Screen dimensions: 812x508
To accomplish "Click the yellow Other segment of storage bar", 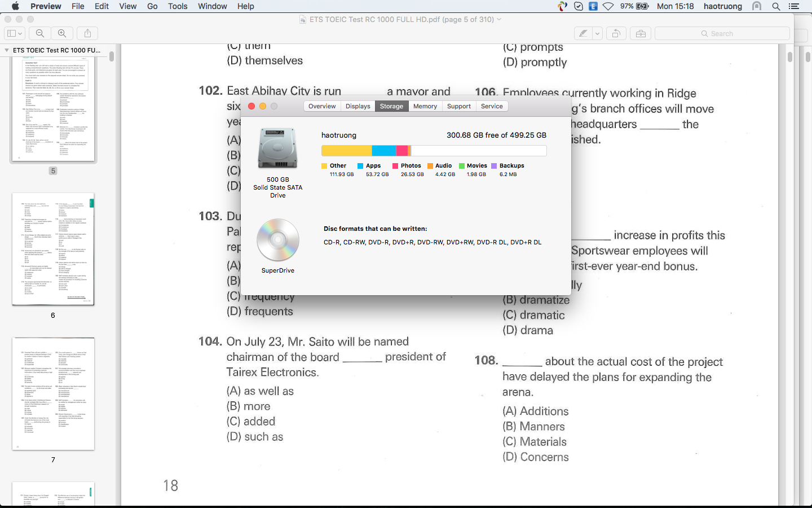I will coord(347,151).
